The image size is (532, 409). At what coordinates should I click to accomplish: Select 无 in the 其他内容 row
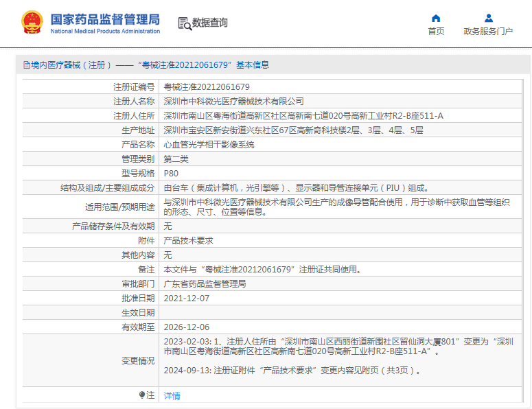[x=167, y=255]
